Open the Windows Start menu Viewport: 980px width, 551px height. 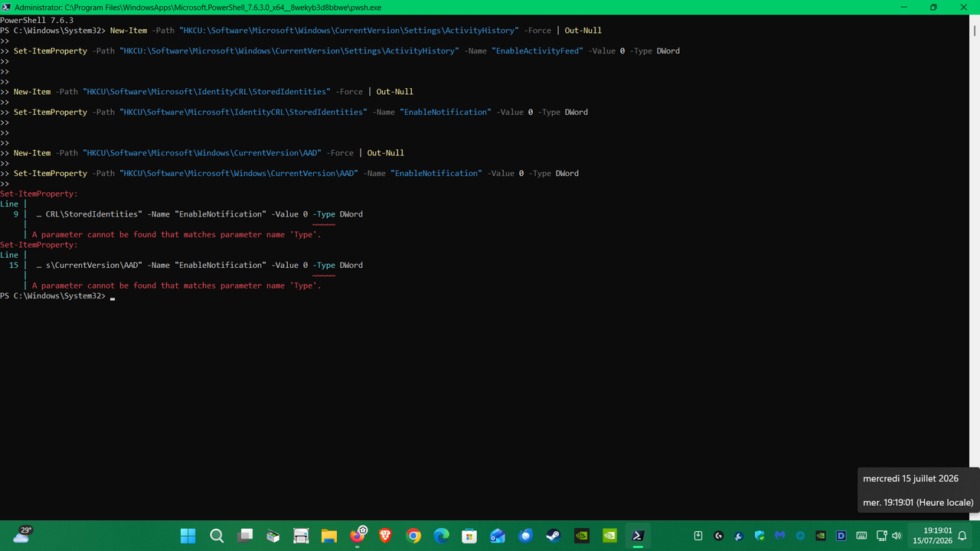point(188,536)
